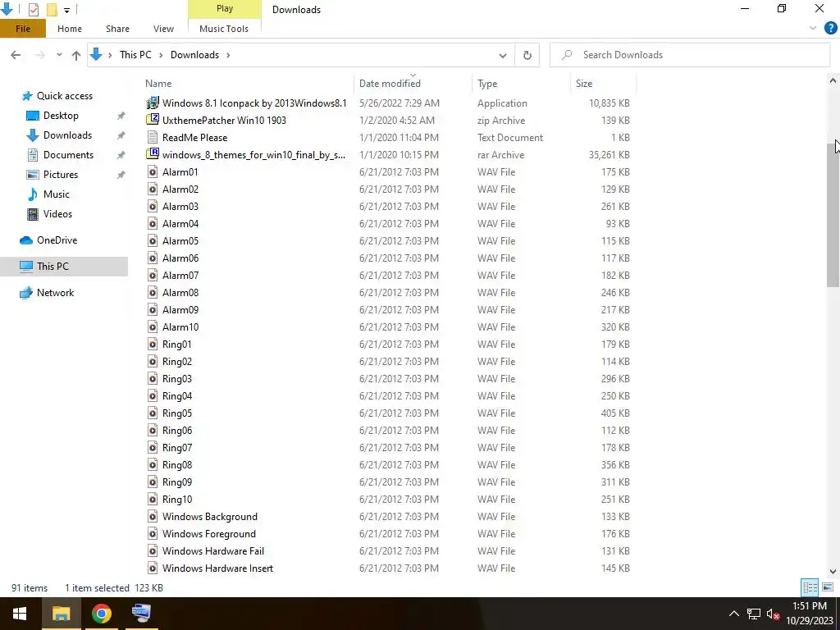Switch to the View ribbon tab
Screen dimensions: 840x630
[x=163, y=29]
